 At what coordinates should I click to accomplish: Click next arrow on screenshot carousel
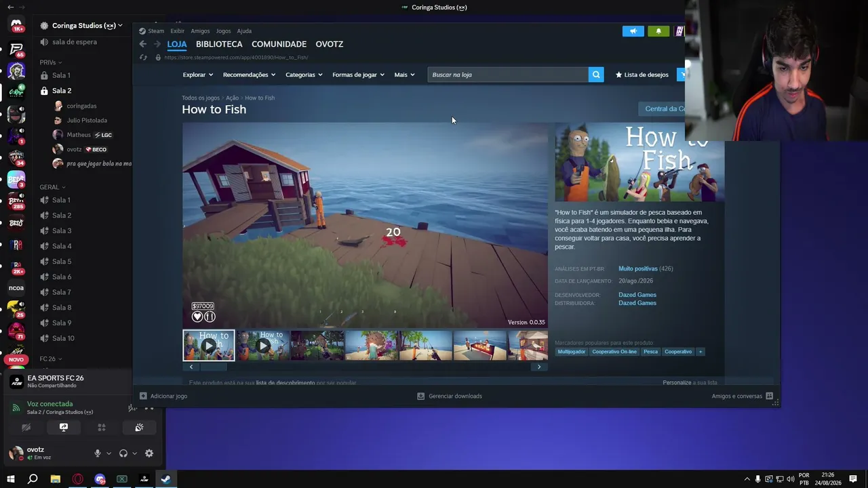539,367
